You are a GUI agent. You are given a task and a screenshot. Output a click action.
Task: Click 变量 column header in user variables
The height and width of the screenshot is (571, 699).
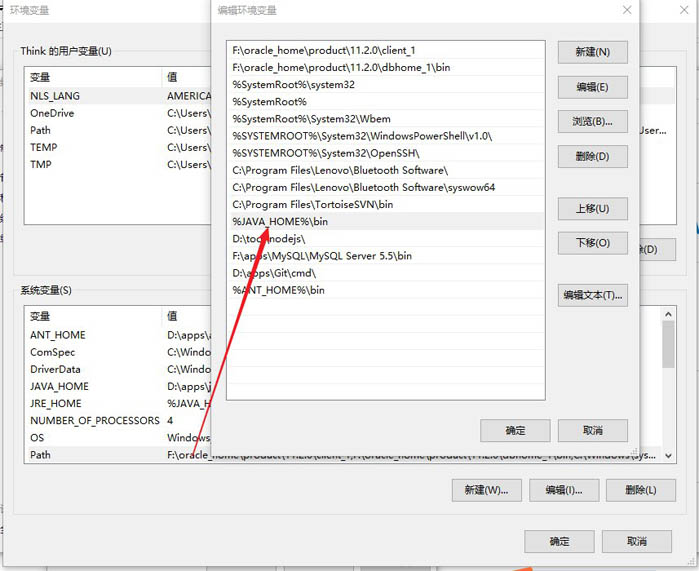[x=94, y=78]
